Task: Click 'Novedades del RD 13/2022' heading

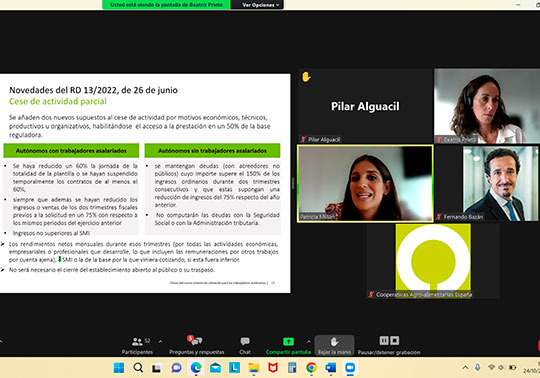Action: click(x=93, y=90)
